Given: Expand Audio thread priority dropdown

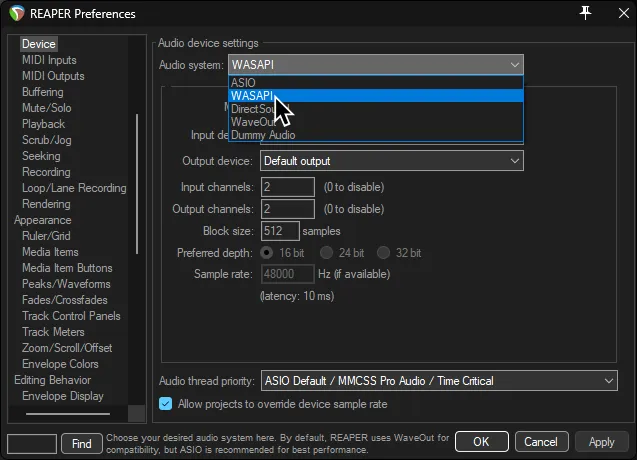Looking at the screenshot, I should (x=439, y=381).
